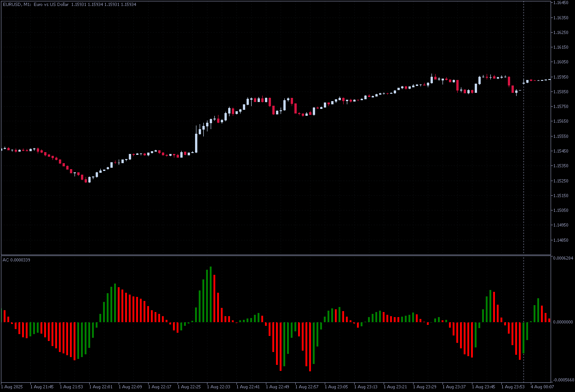Screen dimensions: 575x392
Task: Click the 0.0000000 indicator zero level label
Action: click(x=562, y=322)
